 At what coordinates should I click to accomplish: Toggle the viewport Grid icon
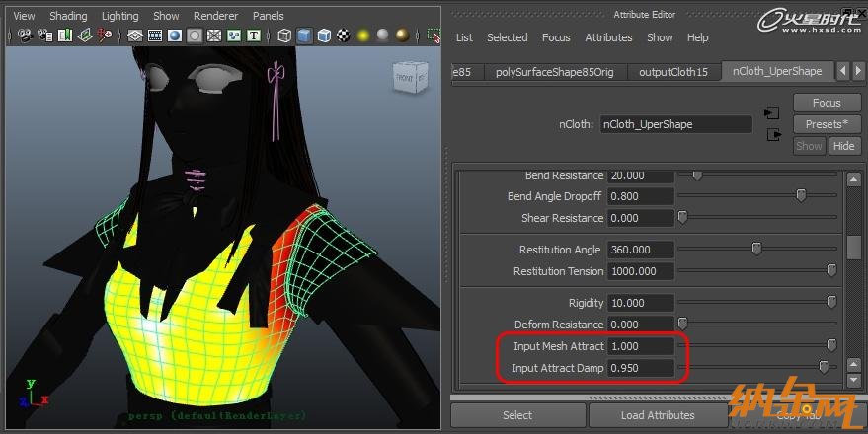(135, 36)
